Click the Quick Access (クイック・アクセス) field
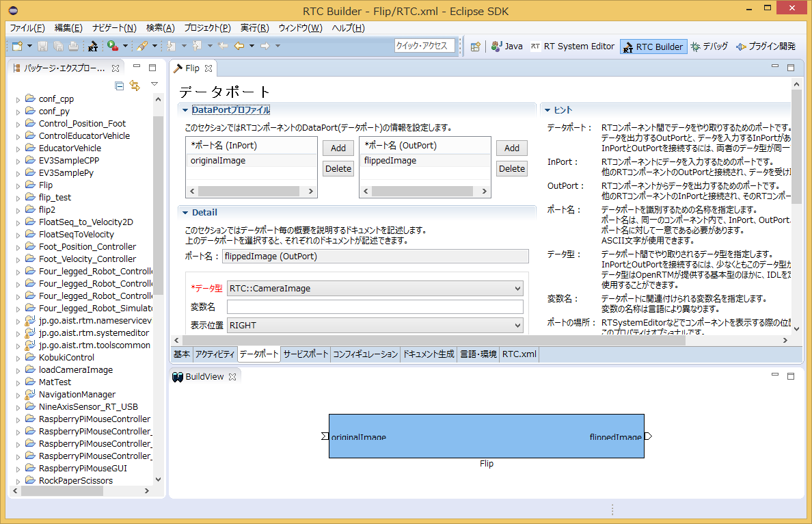 (x=424, y=46)
